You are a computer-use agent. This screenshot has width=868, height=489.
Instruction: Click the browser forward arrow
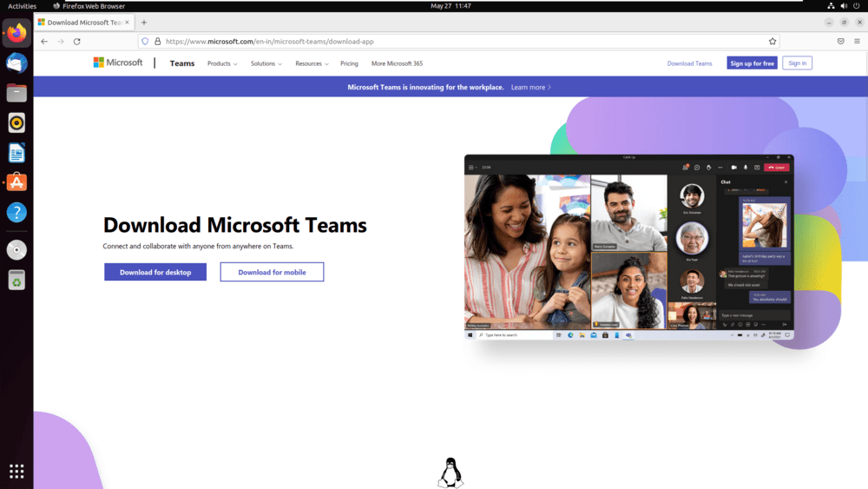click(61, 42)
